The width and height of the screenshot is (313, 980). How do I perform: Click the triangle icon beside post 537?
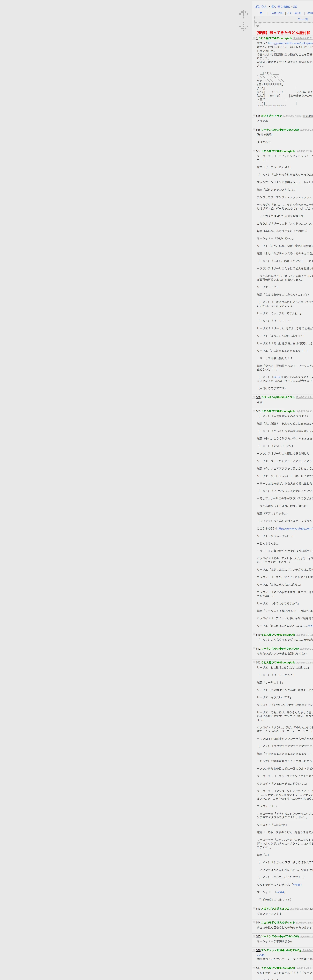[254, 151]
